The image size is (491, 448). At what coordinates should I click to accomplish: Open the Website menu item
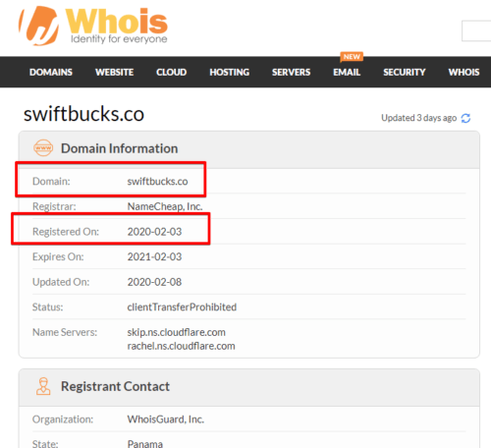click(114, 72)
